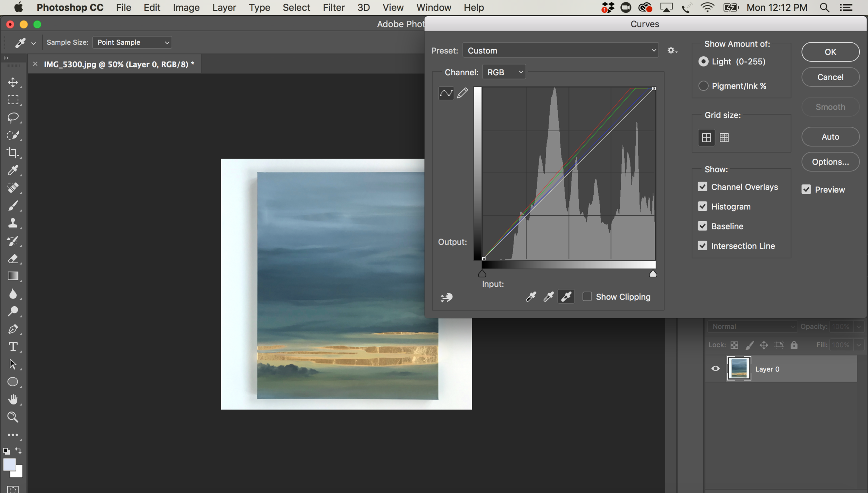
Task: Uncheck Intersection Line checkbox
Action: click(702, 246)
